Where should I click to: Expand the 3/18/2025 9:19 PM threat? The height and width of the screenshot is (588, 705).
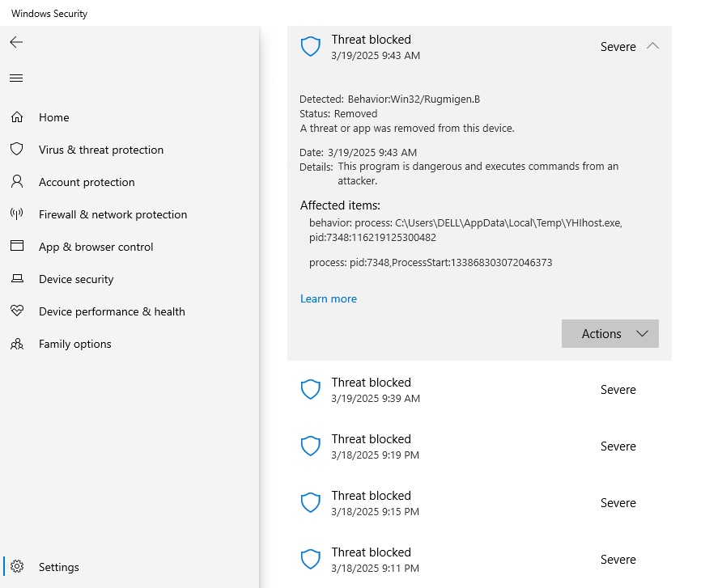[479, 446]
